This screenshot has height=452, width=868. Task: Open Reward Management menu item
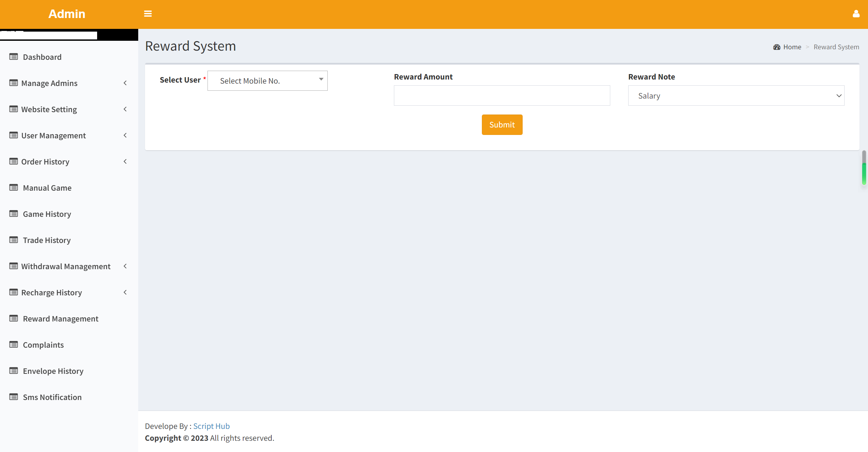[x=60, y=319]
